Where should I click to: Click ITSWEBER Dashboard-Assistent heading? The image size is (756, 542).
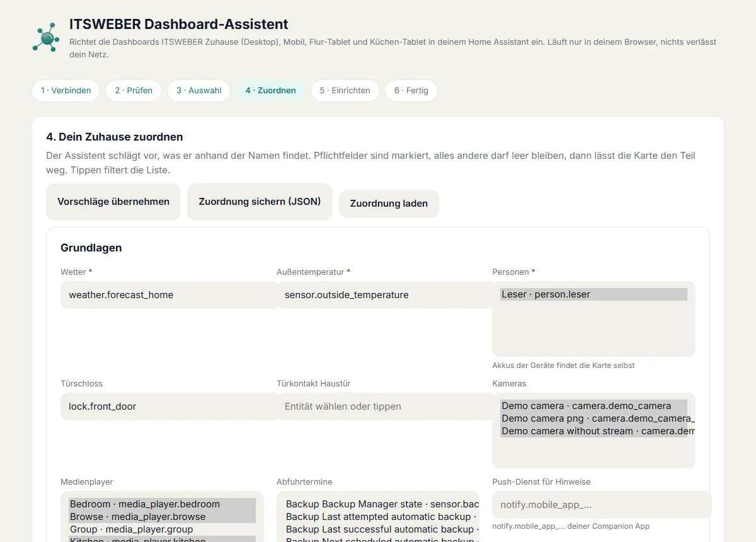179,25
